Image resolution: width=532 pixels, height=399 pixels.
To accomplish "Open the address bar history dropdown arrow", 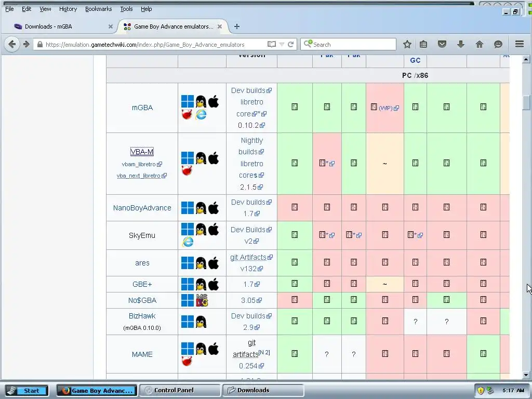I will [282, 45].
